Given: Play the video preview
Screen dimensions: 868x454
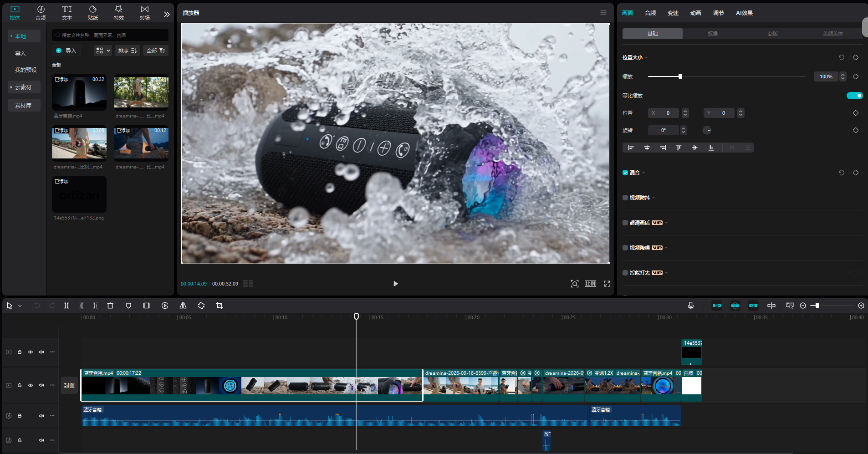Looking at the screenshot, I should (395, 284).
